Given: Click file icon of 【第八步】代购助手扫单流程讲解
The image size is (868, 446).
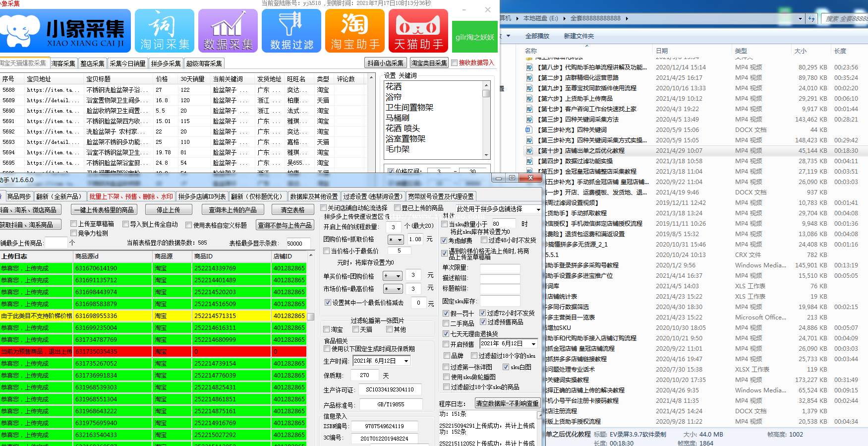Looking at the screenshot, I should (529, 67).
